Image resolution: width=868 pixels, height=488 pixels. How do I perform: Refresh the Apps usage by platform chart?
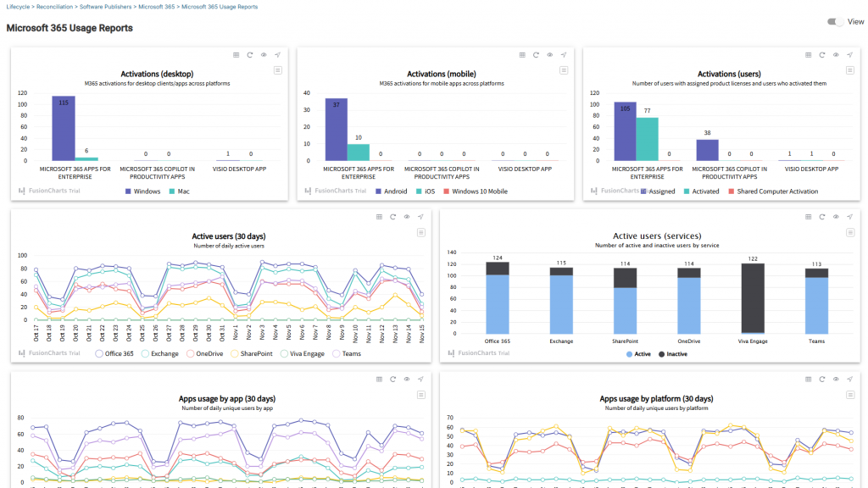pos(822,380)
